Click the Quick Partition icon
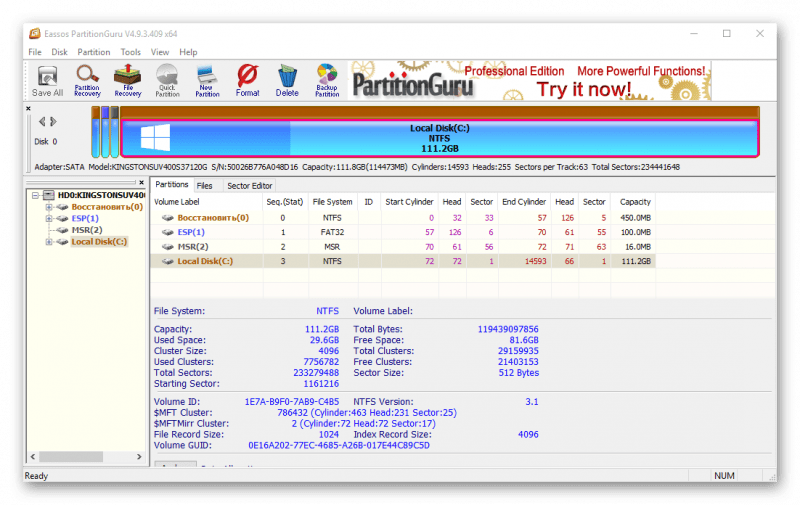 pos(167,80)
